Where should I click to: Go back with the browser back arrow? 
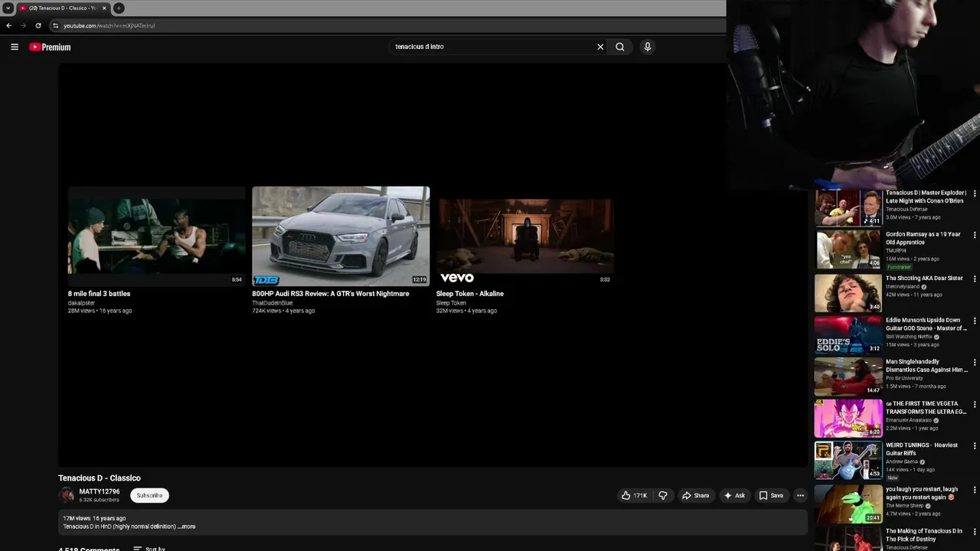pos(9,25)
